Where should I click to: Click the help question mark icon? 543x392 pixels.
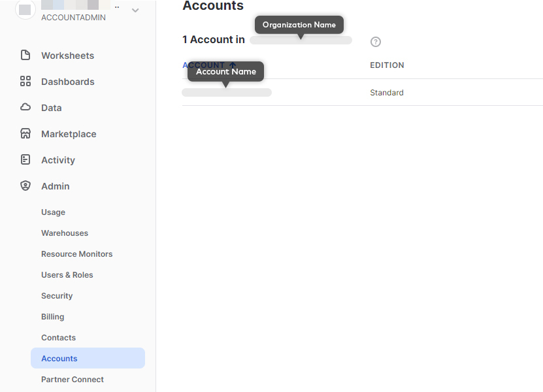(x=375, y=42)
